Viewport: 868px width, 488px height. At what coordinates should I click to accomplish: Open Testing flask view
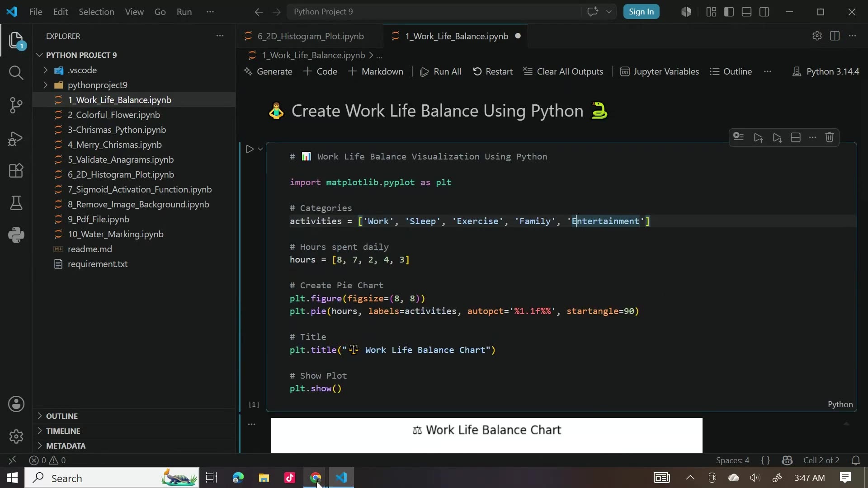click(x=16, y=203)
